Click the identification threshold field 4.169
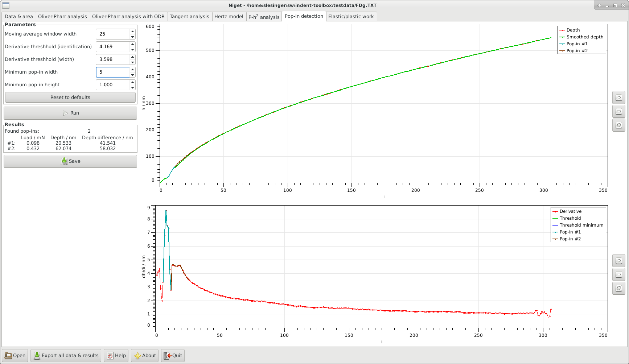 pos(113,47)
